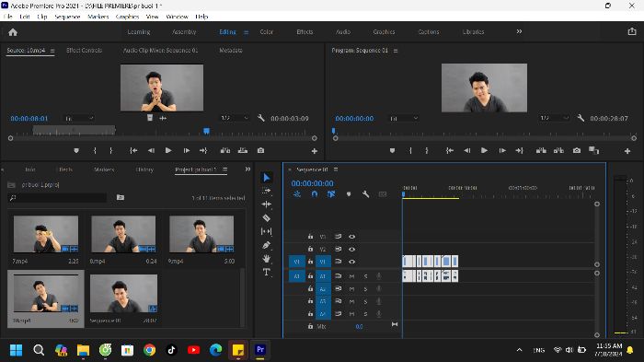Click Overwrite button in Source monitor
This screenshot has width=644, height=362.
(x=243, y=150)
